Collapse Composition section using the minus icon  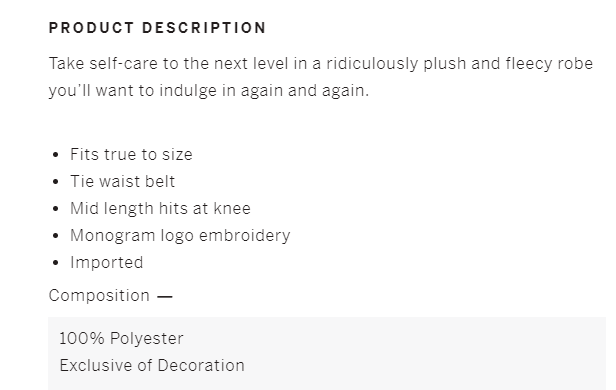[x=165, y=297]
